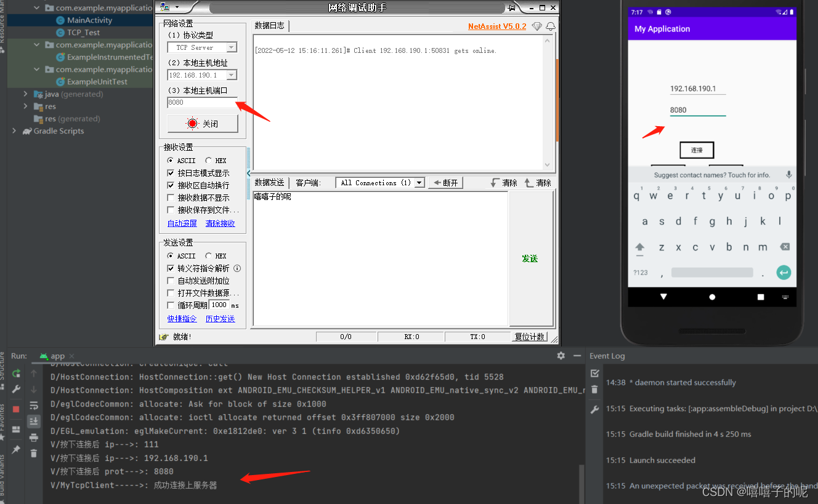This screenshot has width=818, height=504.
Task: Click 关闭 button in 网络设置
Action: [x=203, y=124]
